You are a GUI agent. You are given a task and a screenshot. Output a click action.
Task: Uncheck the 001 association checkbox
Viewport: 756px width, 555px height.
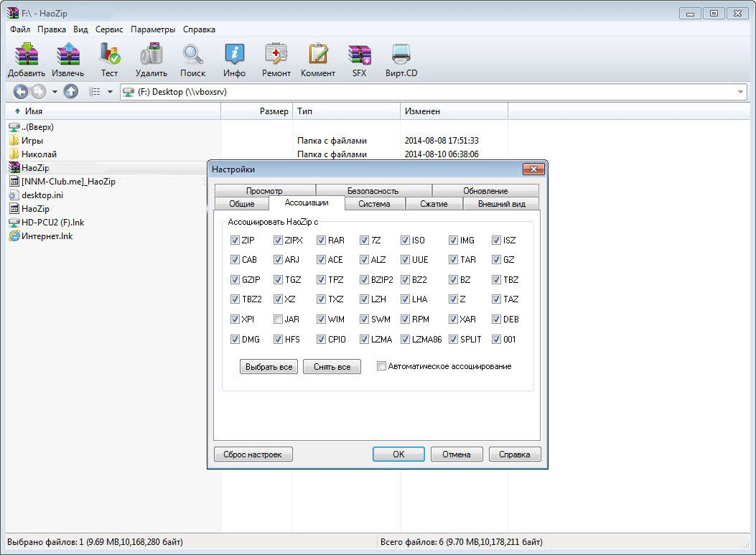point(496,340)
